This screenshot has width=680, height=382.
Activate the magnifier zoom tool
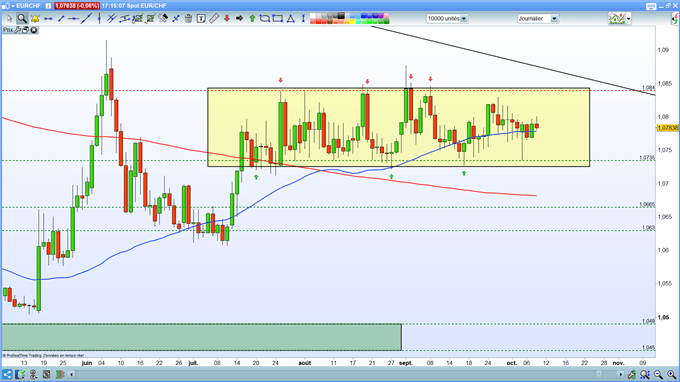click(22, 19)
